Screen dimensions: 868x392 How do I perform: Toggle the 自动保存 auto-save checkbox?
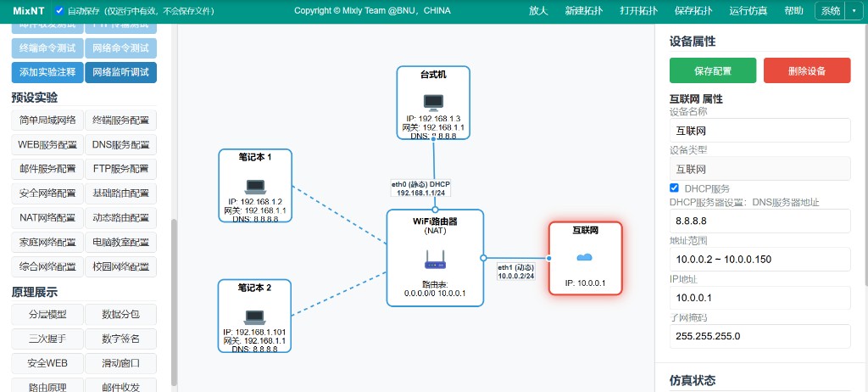pyautogui.click(x=60, y=10)
